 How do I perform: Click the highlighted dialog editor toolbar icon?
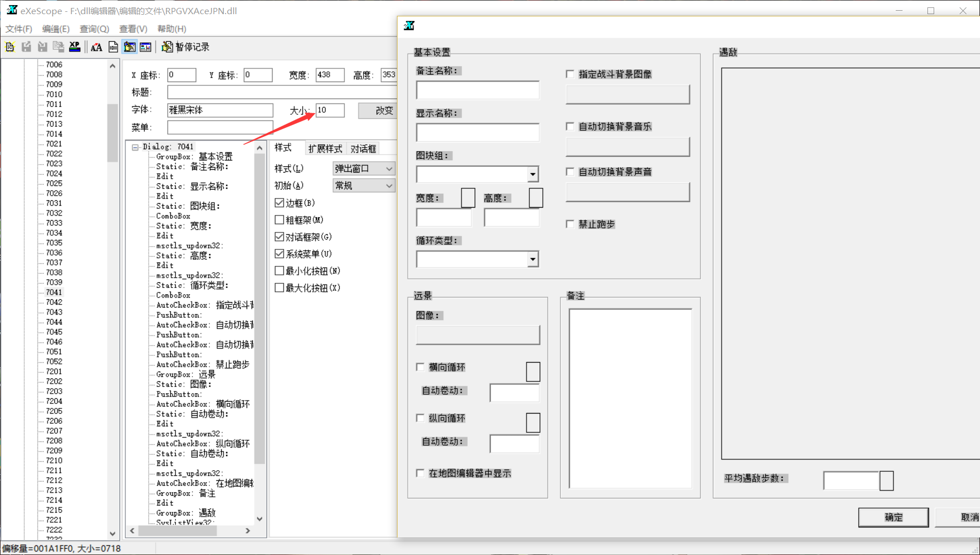tap(129, 47)
